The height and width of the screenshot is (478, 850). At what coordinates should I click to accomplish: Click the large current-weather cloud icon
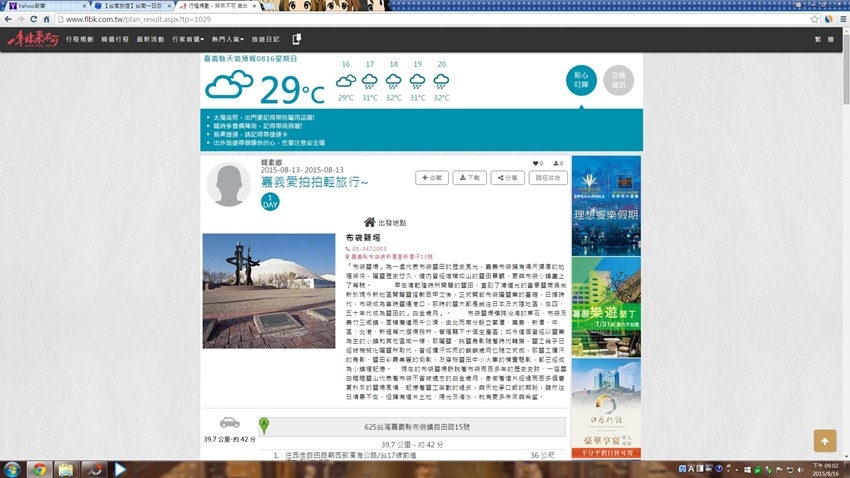[x=229, y=84]
